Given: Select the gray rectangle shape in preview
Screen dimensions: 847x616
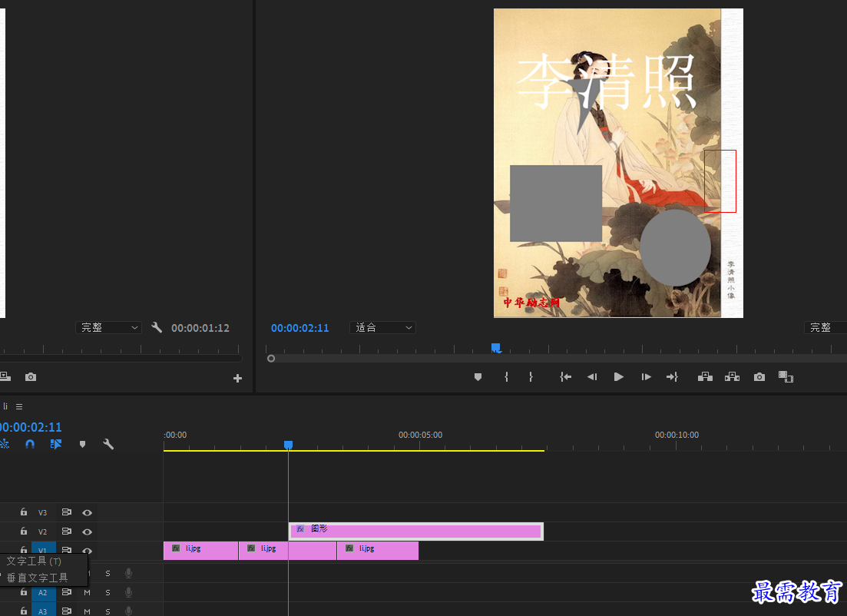Looking at the screenshot, I should (x=556, y=204).
